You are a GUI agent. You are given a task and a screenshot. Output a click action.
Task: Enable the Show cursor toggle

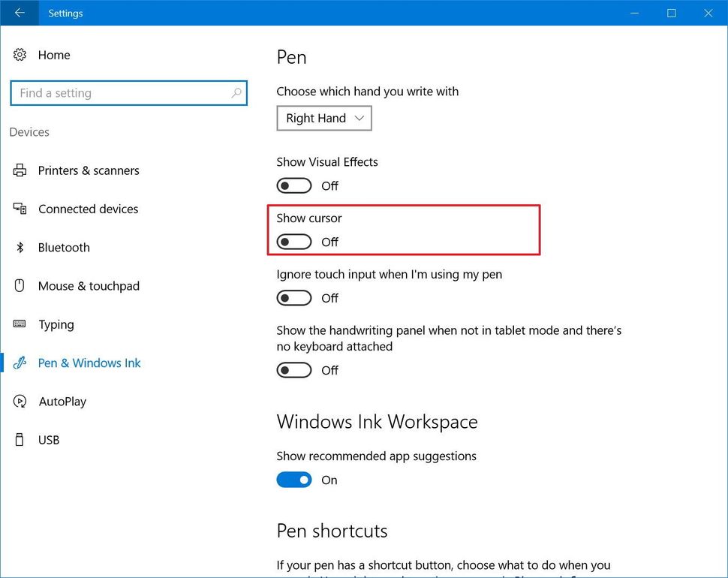point(293,241)
